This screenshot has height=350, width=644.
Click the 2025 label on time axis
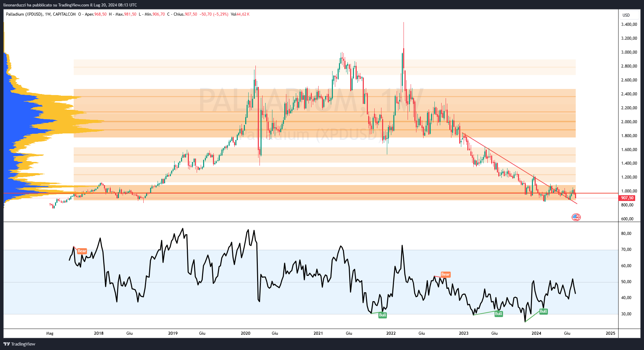(610, 333)
